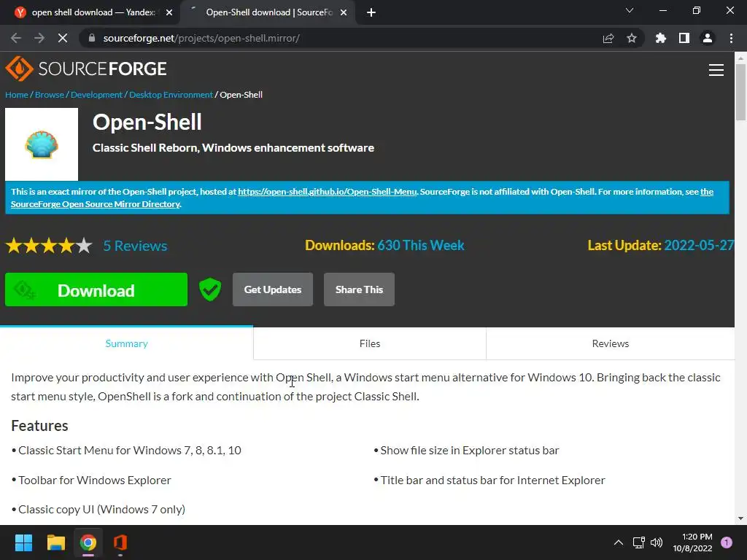Click 'Toolbar for Windows Explorer' feature text
The width and height of the screenshot is (747, 560).
coord(94,480)
